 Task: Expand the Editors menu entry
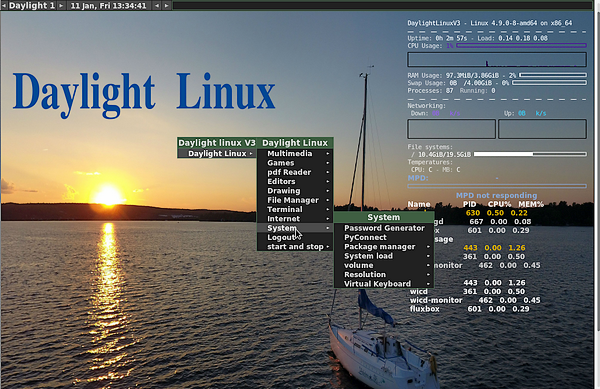295,182
